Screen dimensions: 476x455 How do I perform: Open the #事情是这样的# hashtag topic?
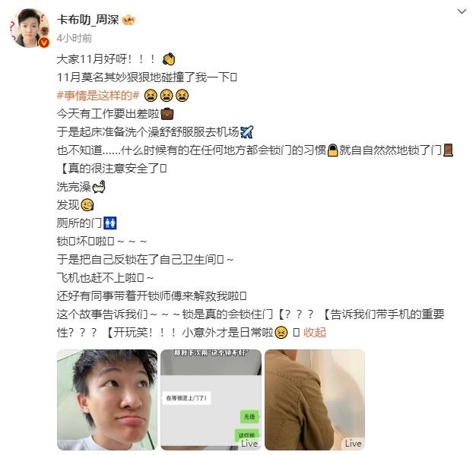[x=98, y=96]
